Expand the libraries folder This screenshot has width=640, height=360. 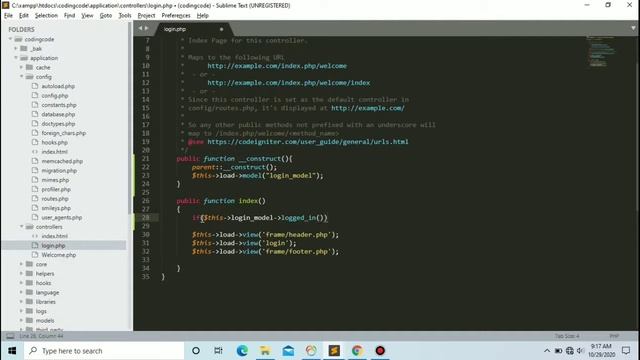[x=21, y=302]
